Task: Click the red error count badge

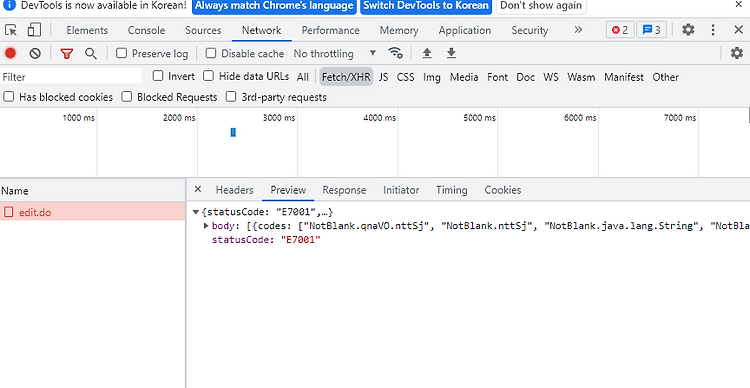Action: (620, 30)
